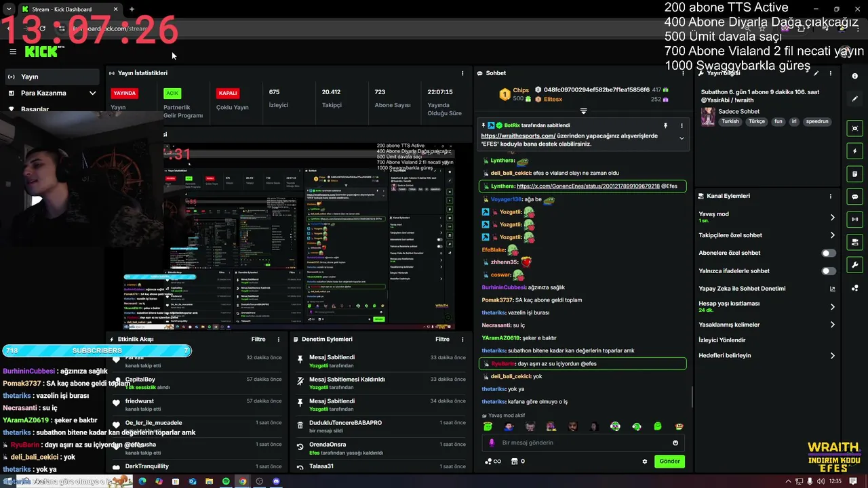Click DudukluTencereBABAPRO moderation entry

[381, 426]
